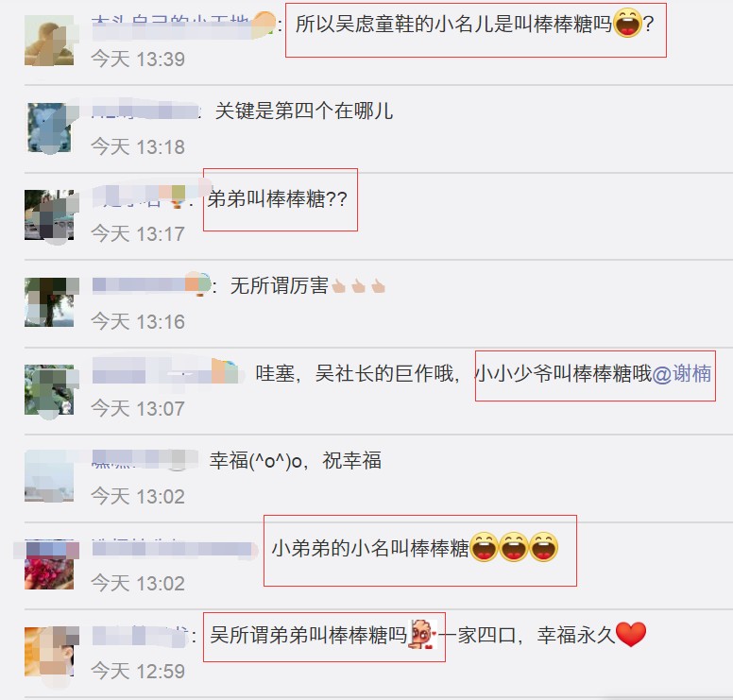Click blurred username before 无所谓厉害
Viewport: 733px width, 700px height.
pyautogui.click(x=151, y=284)
